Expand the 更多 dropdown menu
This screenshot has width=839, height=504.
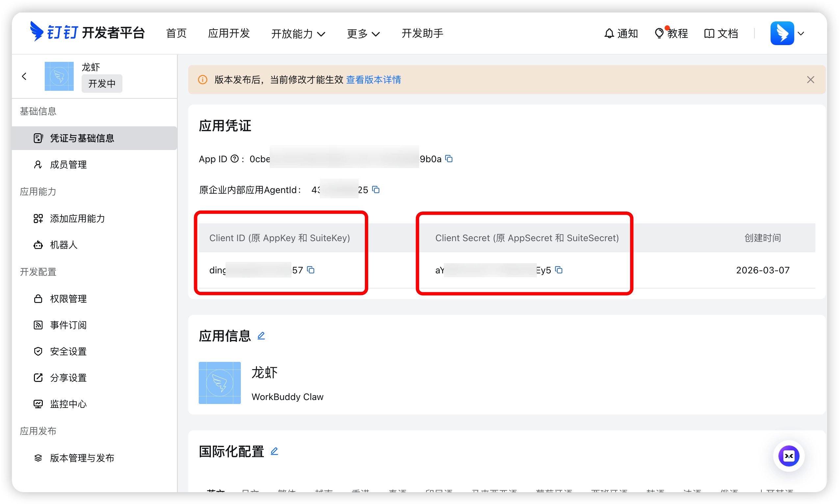(363, 34)
